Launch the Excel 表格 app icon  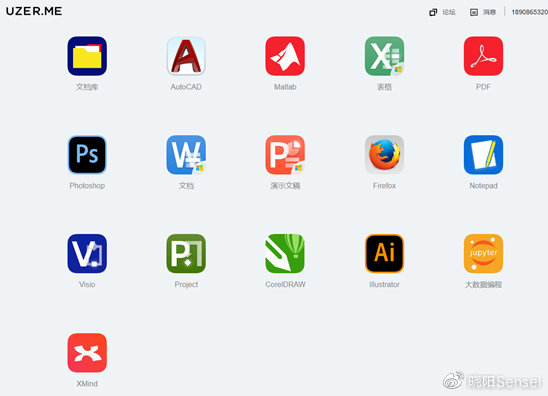(384, 56)
